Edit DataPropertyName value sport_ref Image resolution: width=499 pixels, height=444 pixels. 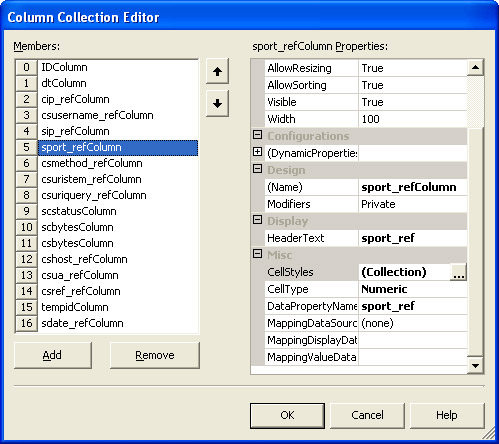click(x=413, y=306)
